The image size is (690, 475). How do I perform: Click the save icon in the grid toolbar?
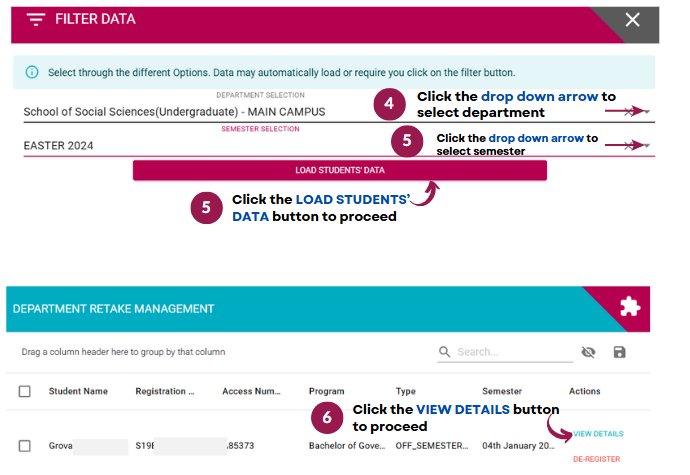pyautogui.click(x=620, y=352)
